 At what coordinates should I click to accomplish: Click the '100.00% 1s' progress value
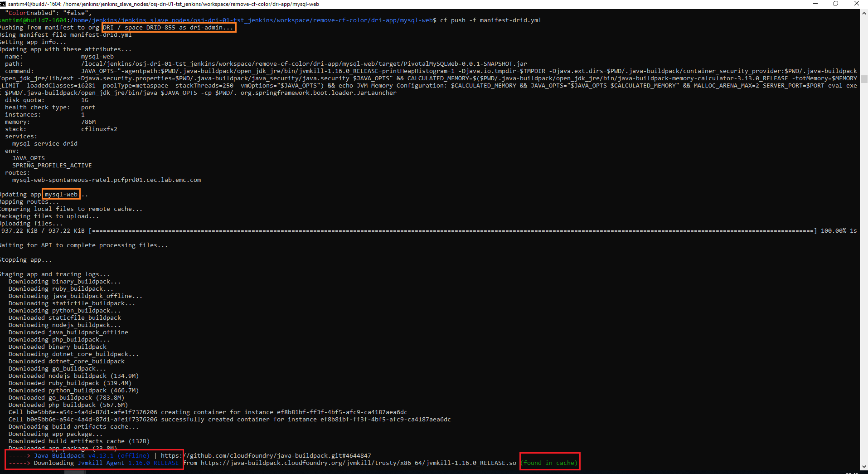pos(839,231)
